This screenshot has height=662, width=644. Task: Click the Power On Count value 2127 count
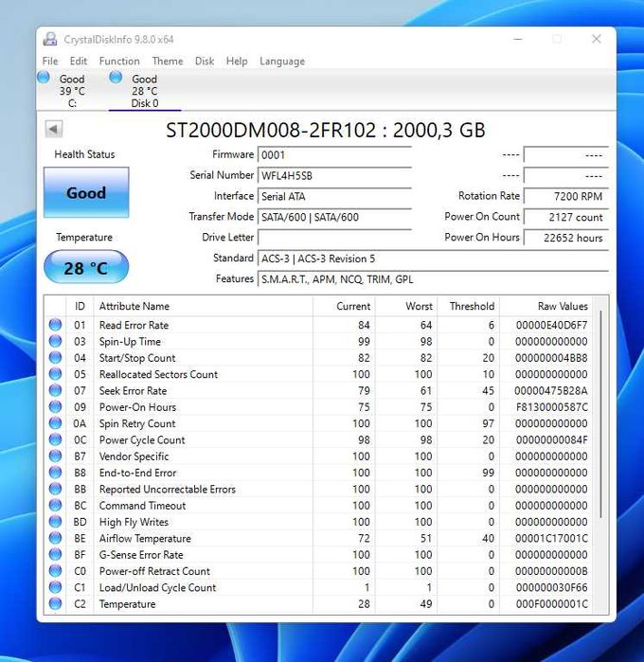click(566, 217)
